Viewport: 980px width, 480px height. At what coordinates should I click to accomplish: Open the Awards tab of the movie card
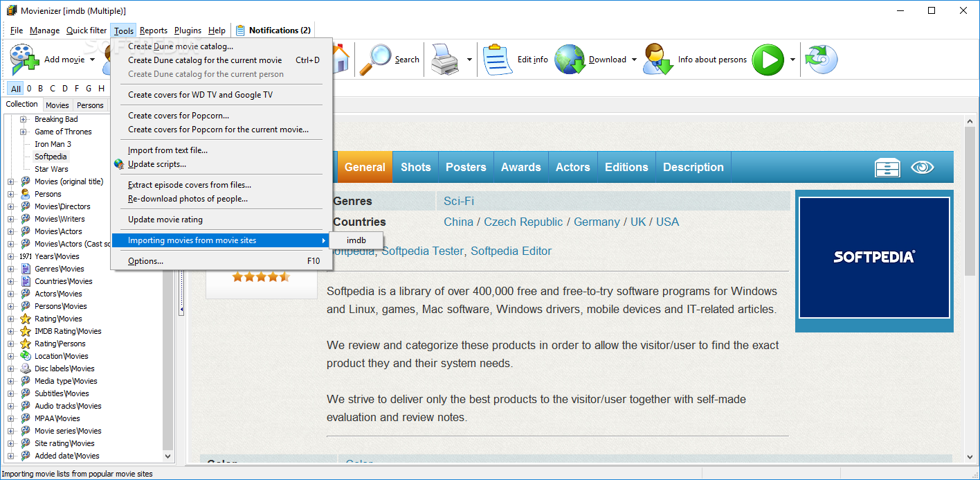[x=521, y=167]
